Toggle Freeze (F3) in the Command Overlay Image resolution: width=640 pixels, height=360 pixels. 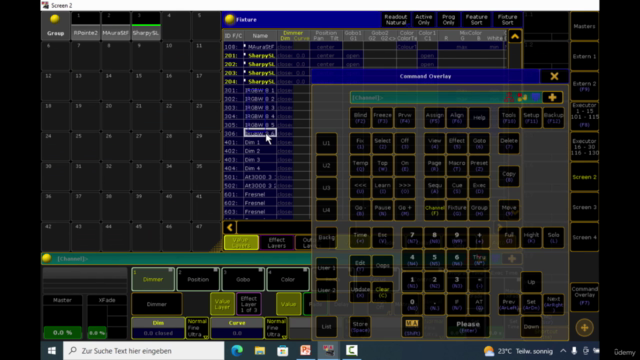pos(382,118)
